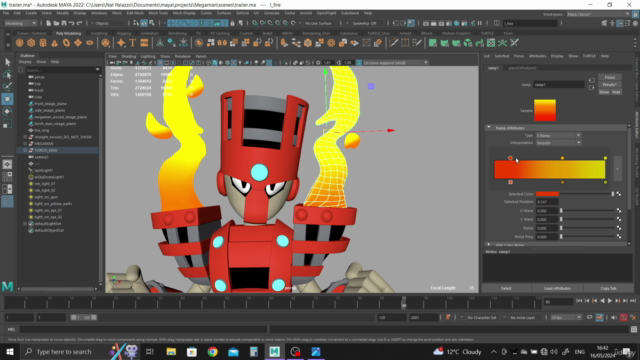Open the Mesh Tools menu
The height and width of the screenshot is (360, 640).
158,13
